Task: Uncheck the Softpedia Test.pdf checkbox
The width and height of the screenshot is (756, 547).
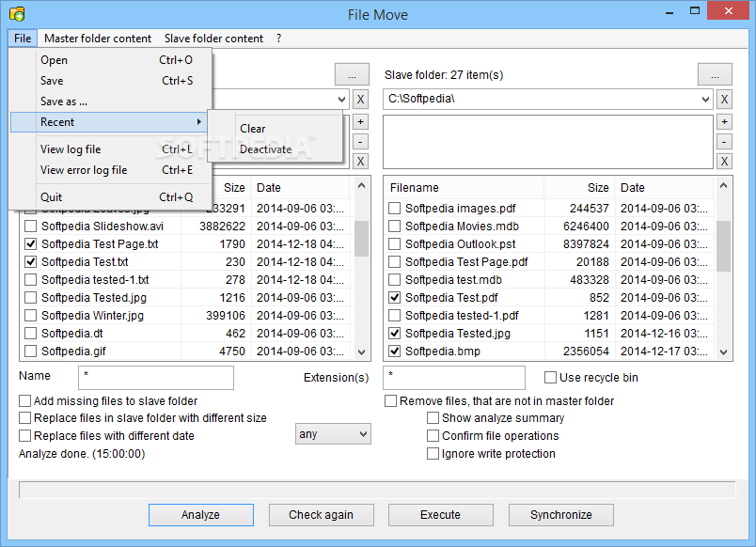Action: click(394, 297)
